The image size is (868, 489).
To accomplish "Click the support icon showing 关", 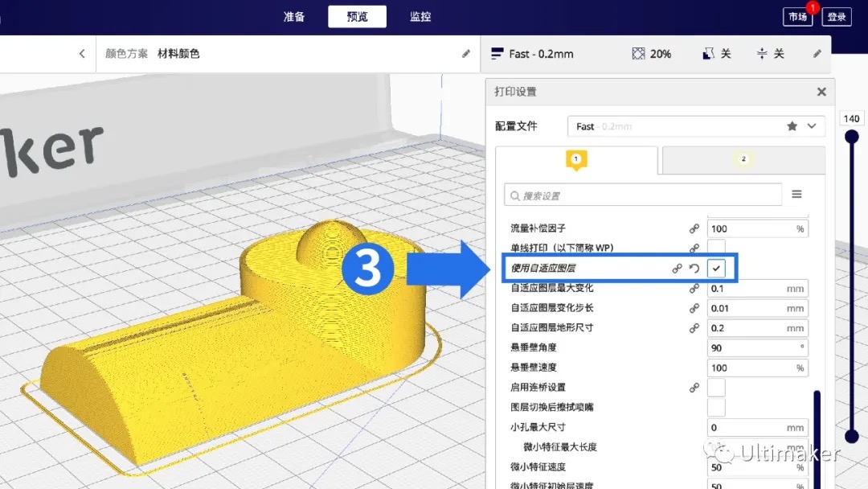I will click(708, 54).
